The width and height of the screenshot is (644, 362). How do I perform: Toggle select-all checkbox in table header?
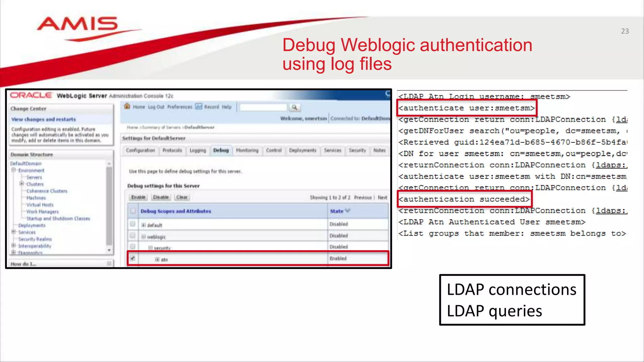point(133,211)
